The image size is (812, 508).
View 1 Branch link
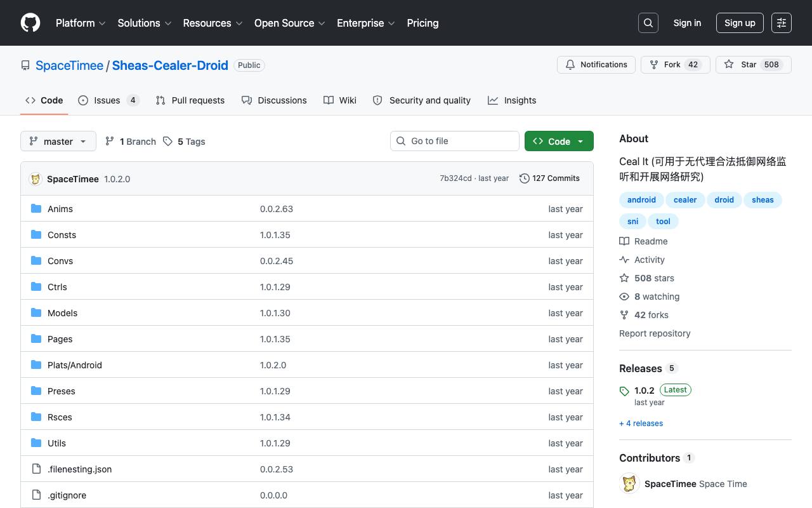(x=131, y=142)
